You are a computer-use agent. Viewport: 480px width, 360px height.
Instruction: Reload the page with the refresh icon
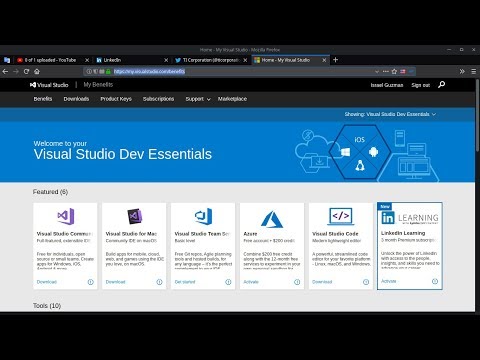(x=26, y=71)
